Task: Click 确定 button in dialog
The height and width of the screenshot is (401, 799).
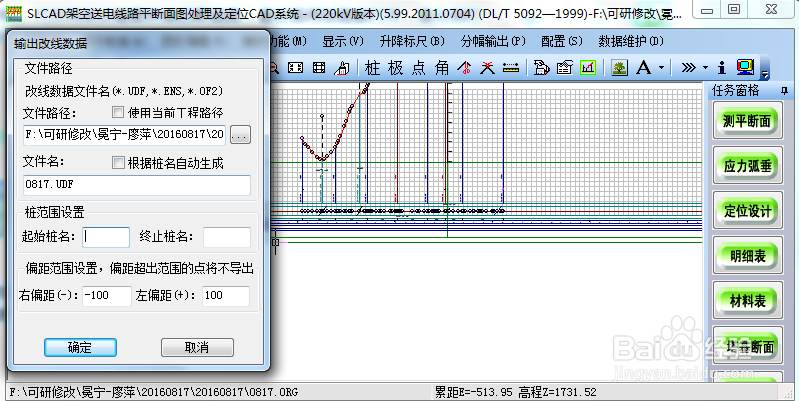Action: (81, 347)
